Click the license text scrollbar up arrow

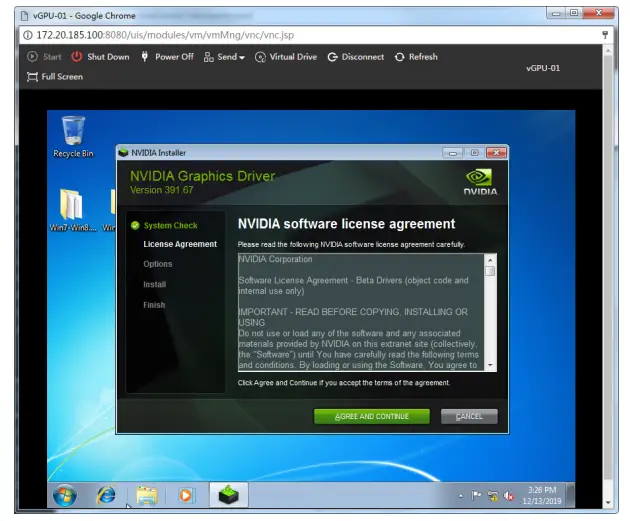[x=490, y=260]
